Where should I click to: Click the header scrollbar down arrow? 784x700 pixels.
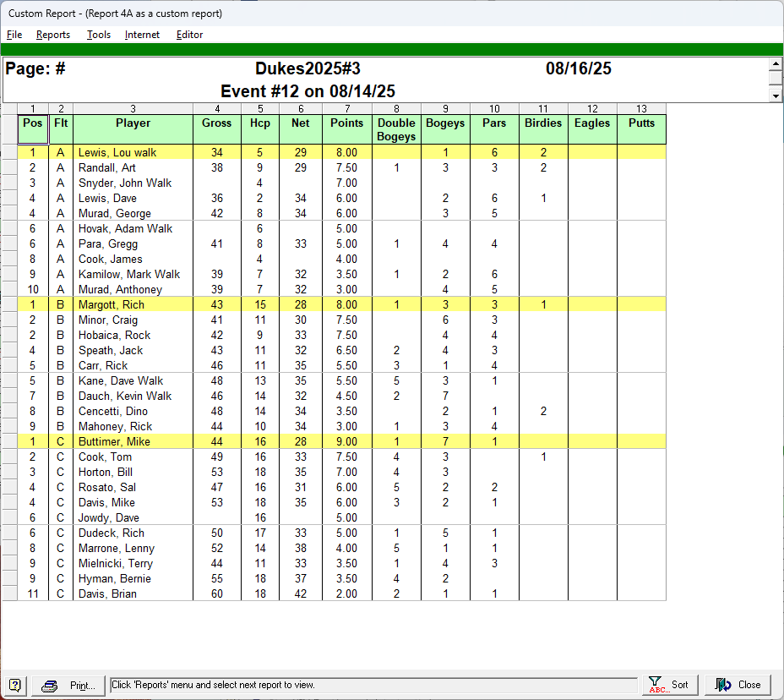click(776, 96)
